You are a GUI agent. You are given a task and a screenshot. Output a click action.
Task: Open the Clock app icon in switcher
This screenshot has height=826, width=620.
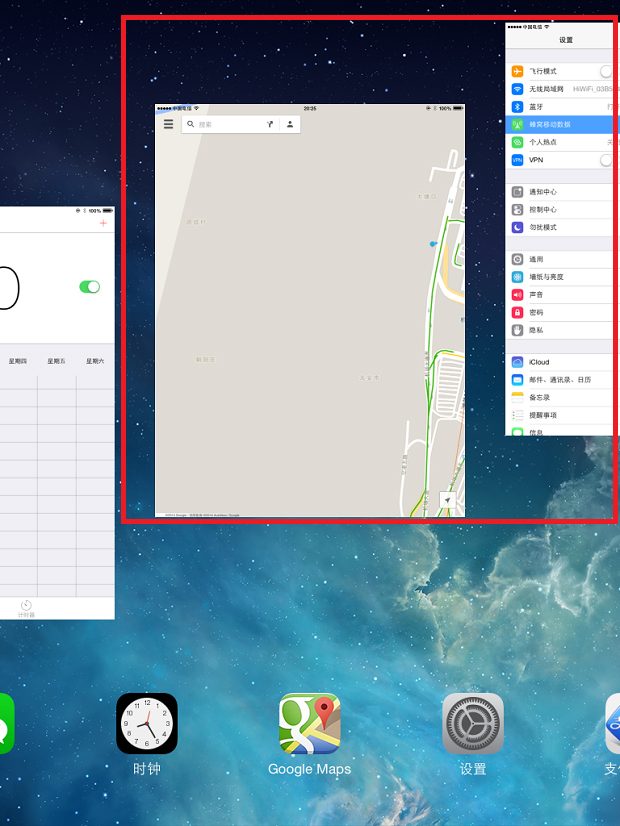(x=146, y=723)
